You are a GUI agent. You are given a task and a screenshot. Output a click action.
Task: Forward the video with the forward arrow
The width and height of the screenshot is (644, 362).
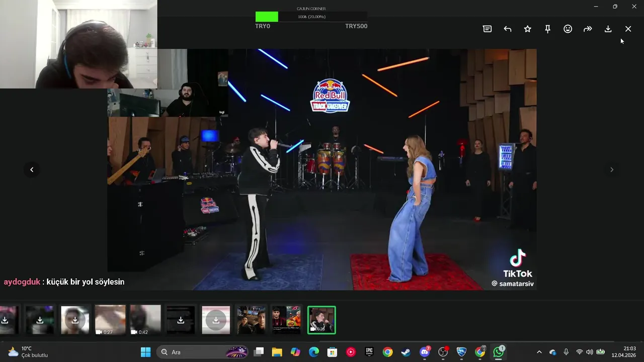coord(588,29)
